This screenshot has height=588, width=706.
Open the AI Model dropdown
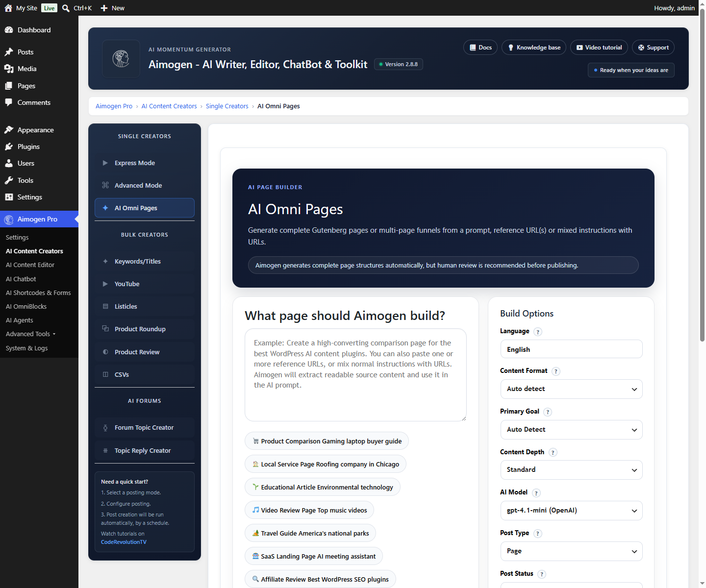(571, 511)
